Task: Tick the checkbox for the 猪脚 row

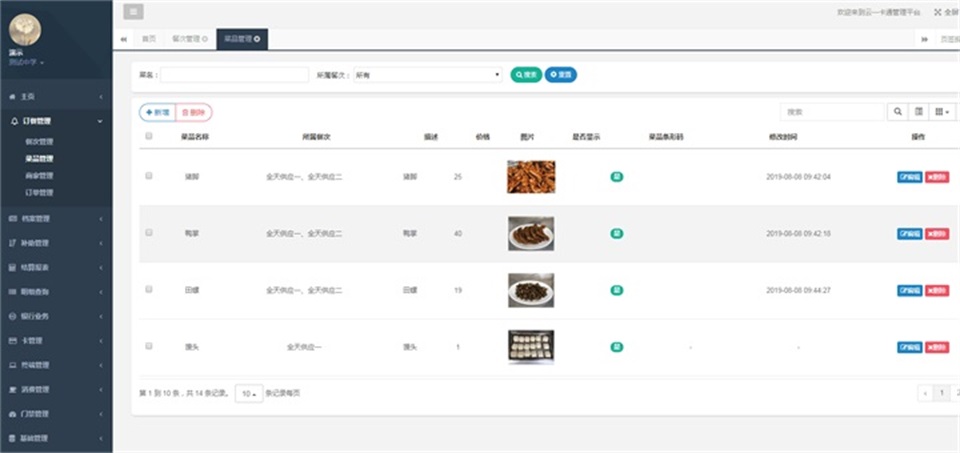Action: 149,176
